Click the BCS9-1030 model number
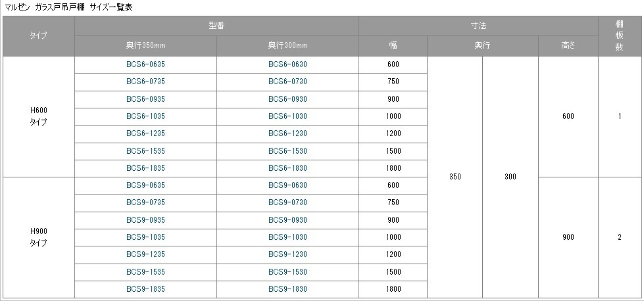644x301 pixels. click(x=287, y=237)
